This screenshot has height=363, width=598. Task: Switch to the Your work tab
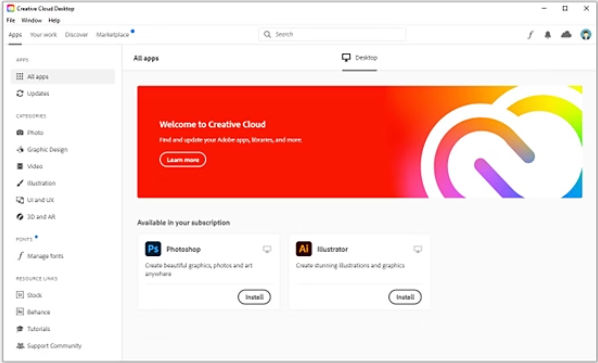tap(43, 35)
